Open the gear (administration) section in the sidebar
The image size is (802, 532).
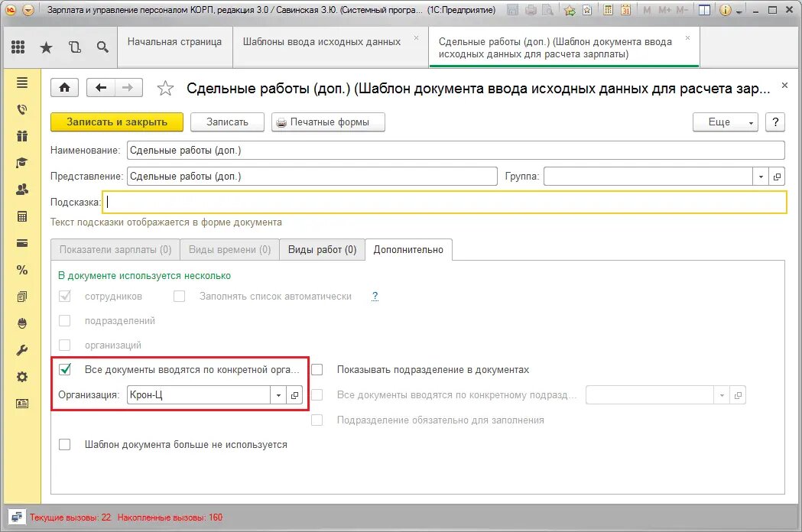[22, 377]
